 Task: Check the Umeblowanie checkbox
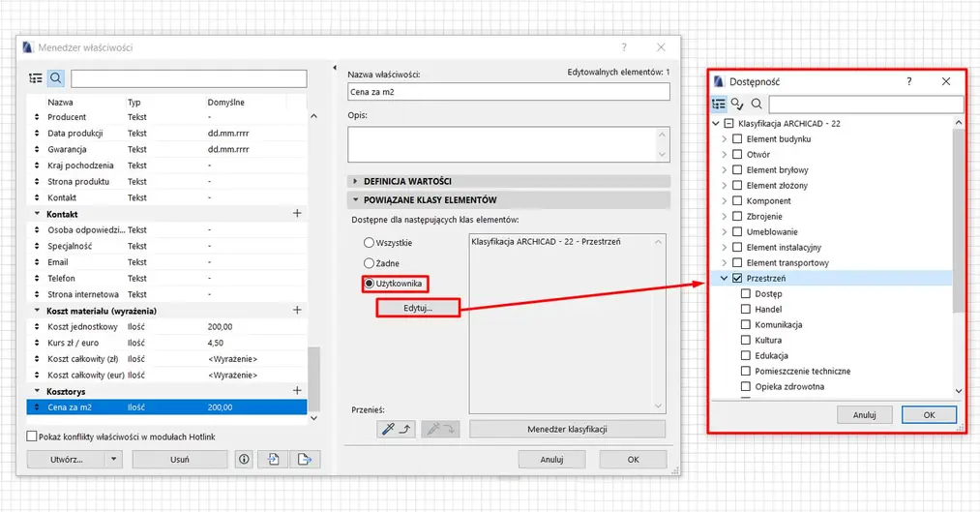click(737, 232)
